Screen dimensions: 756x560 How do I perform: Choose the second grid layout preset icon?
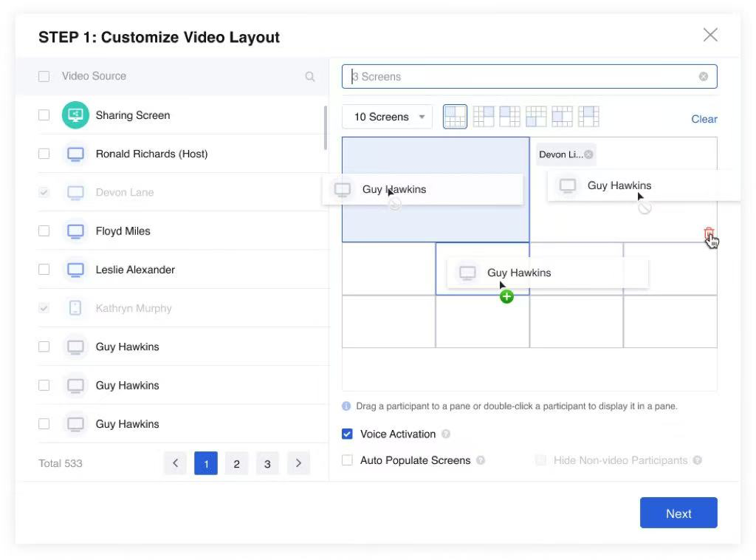(484, 117)
